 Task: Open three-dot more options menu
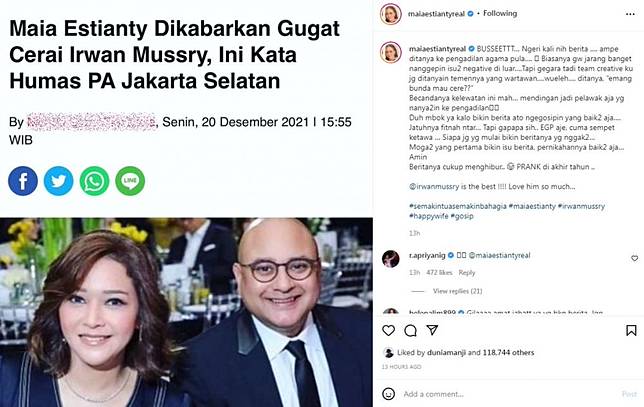click(630, 14)
